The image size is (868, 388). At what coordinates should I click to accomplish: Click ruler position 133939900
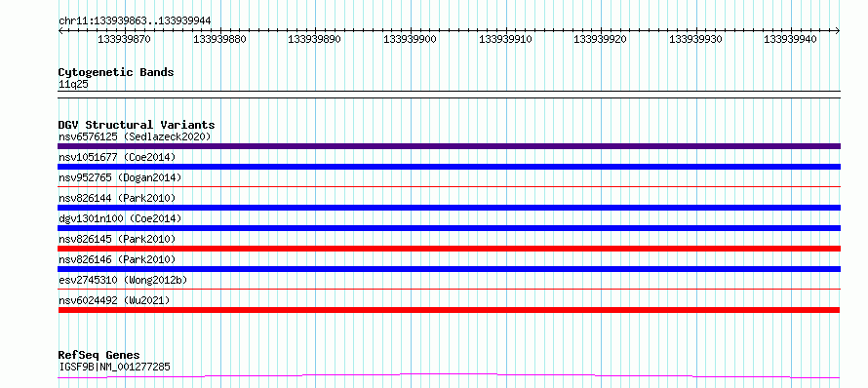[410, 39]
